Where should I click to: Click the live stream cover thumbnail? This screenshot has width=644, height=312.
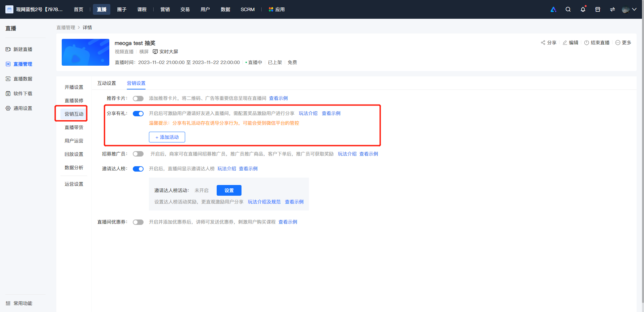point(86,52)
